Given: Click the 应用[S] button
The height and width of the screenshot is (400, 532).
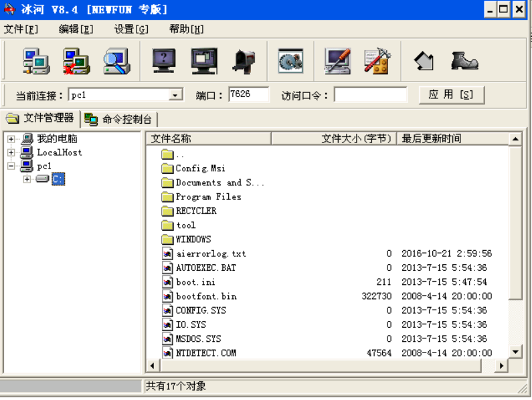Looking at the screenshot, I should (x=451, y=95).
